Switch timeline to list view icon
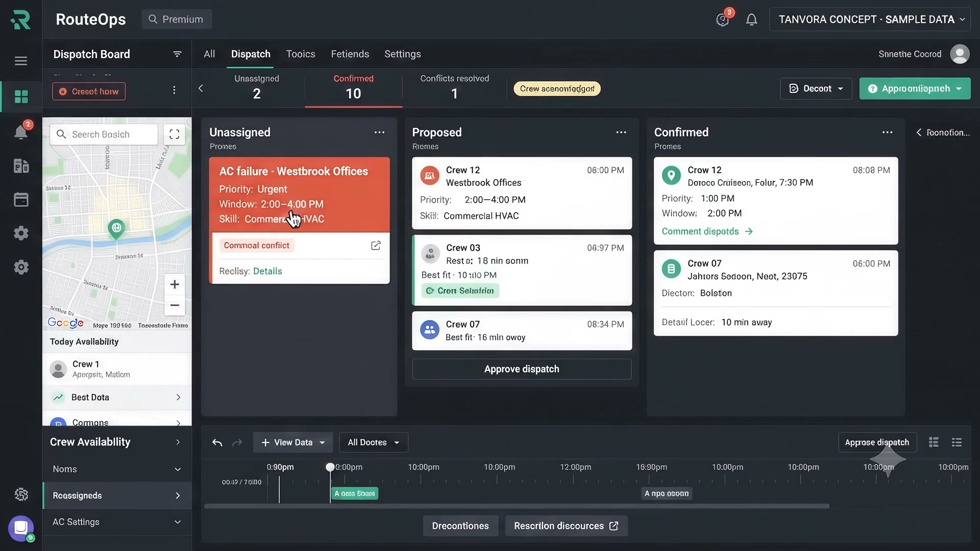The height and width of the screenshot is (551, 980). pos(957,442)
